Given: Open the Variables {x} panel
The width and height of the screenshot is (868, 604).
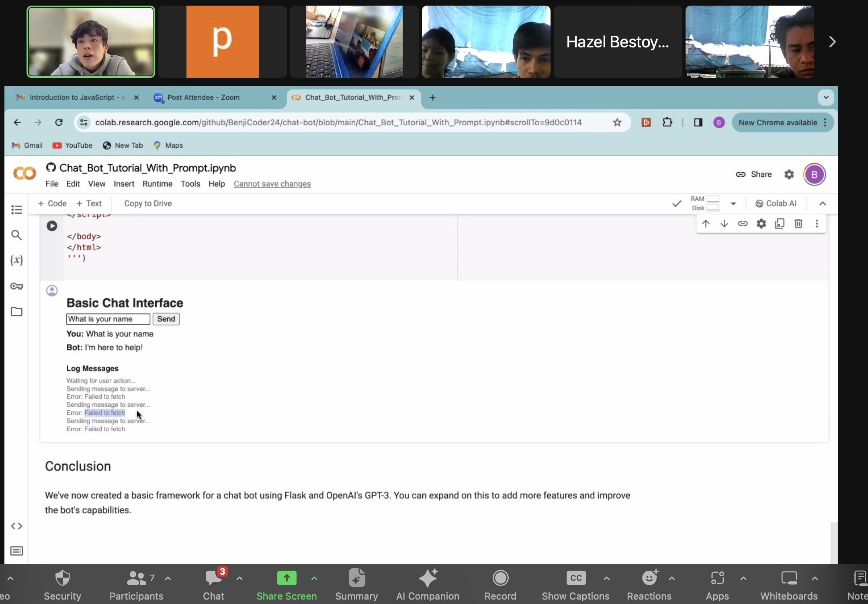Looking at the screenshot, I should pos(16,260).
